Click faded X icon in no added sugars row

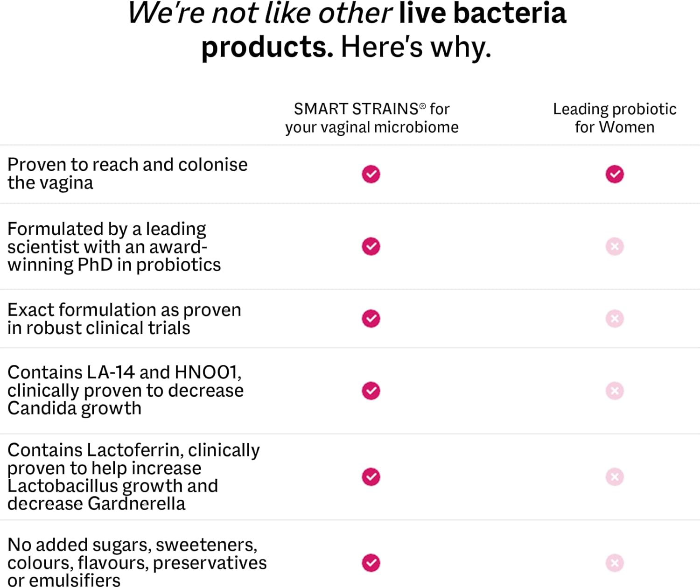point(615,563)
